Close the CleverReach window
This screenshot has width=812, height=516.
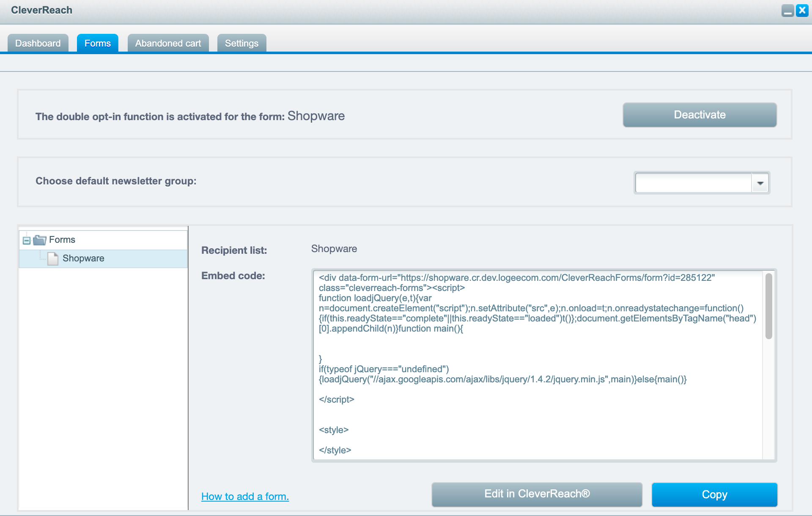[x=802, y=11]
